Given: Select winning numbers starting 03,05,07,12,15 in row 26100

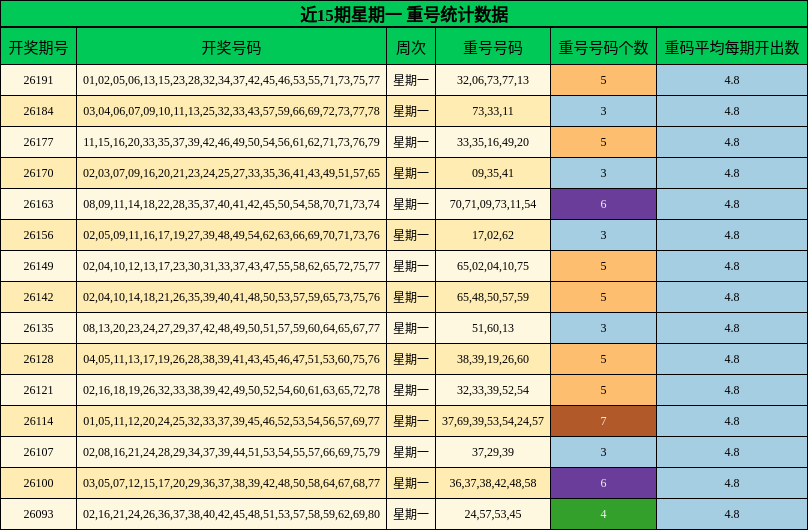Looking at the screenshot, I should point(231,483).
